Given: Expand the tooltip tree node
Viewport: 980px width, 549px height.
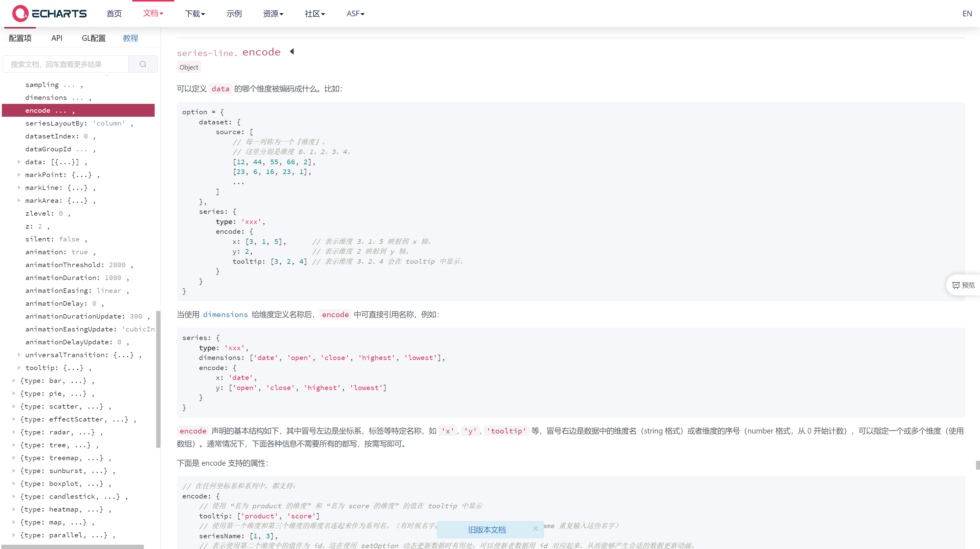Looking at the screenshot, I should [19, 368].
